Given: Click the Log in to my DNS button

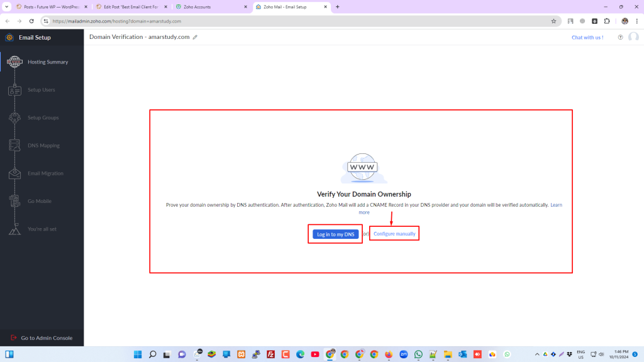Looking at the screenshot, I should tap(336, 234).
